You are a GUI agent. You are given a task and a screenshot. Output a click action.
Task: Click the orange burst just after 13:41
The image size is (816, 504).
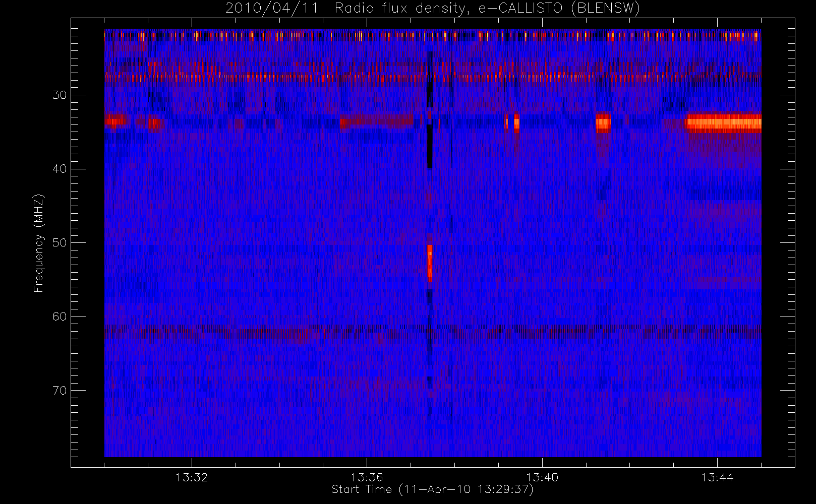pyautogui.click(x=603, y=122)
